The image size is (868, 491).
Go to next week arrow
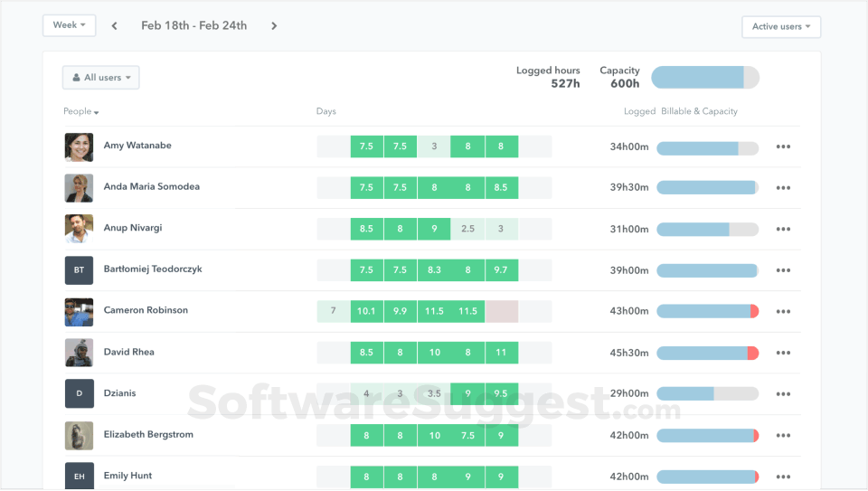(x=274, y=26)
